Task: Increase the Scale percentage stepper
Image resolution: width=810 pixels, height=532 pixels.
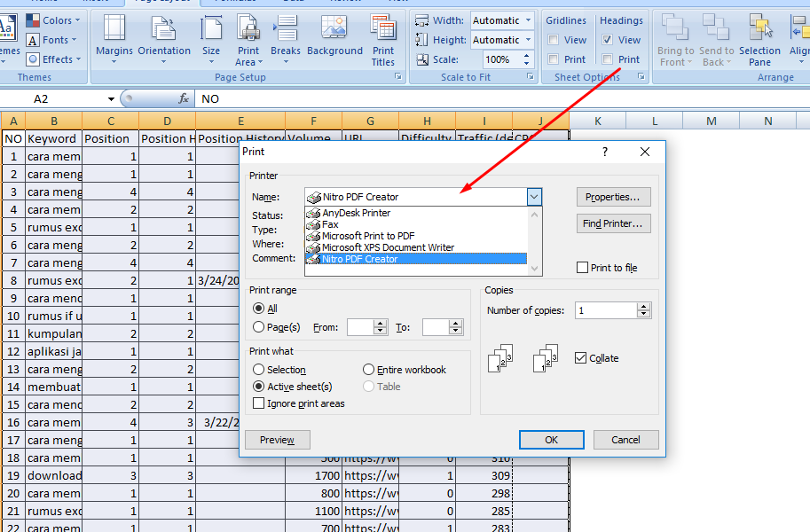Action: tap(526, 56)
